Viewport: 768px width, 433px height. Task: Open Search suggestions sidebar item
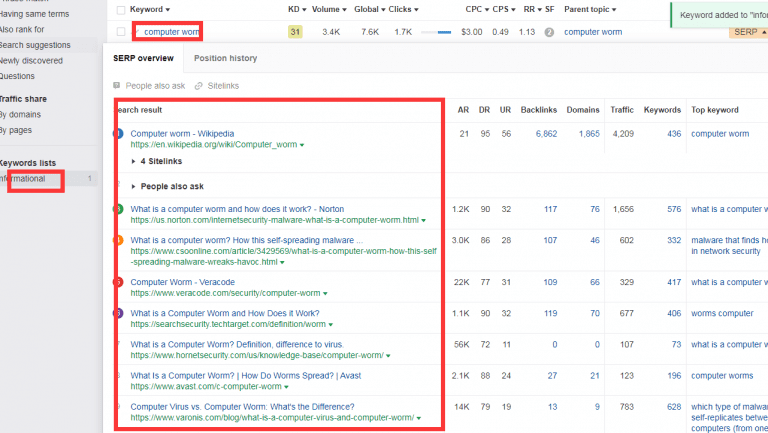(35, 45)
